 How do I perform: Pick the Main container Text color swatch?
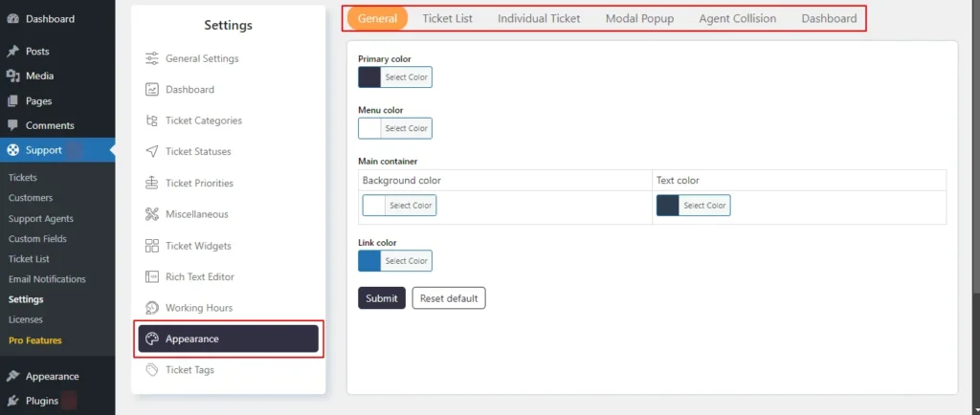coord(667,206)
